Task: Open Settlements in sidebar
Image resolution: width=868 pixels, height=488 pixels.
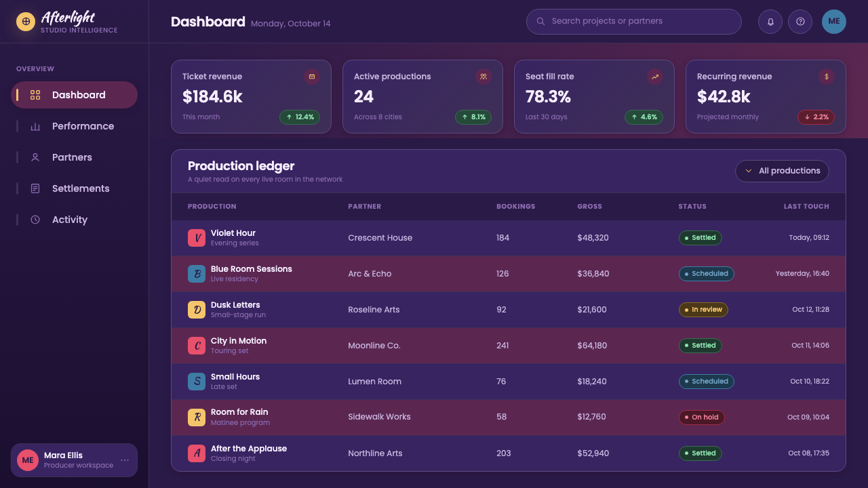Action: click(x=75, y=188)
